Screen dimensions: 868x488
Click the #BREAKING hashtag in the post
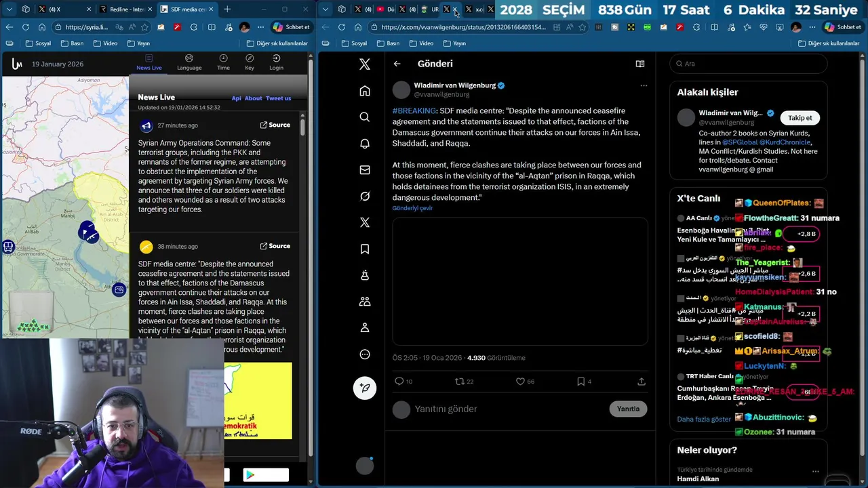click(414, 110)
